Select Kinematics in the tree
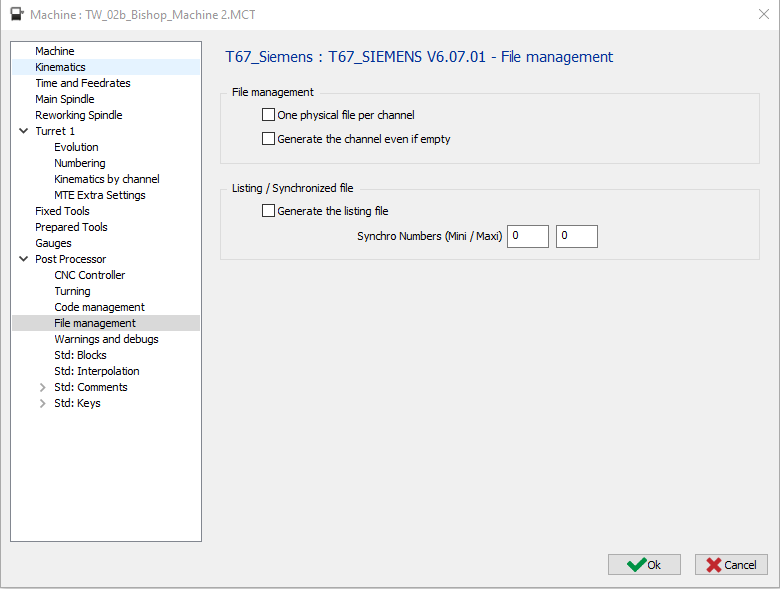 [x=60, y=67]
